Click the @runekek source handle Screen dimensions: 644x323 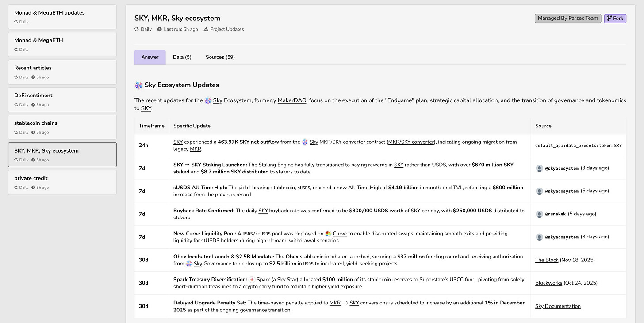(x=556, y=214)
